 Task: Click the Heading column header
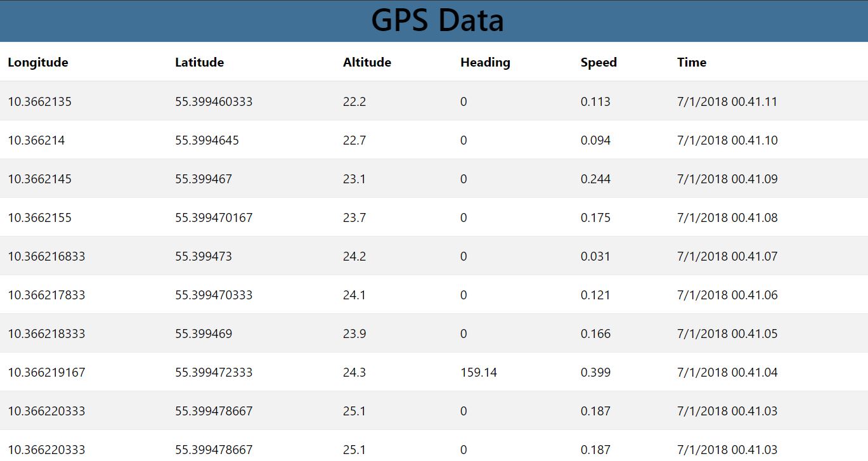tap(485, 62)
